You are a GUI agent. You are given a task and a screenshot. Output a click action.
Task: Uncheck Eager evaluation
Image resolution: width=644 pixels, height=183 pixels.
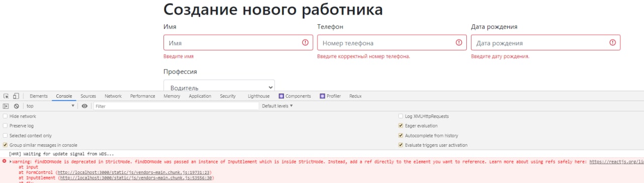tap(400, 126)
